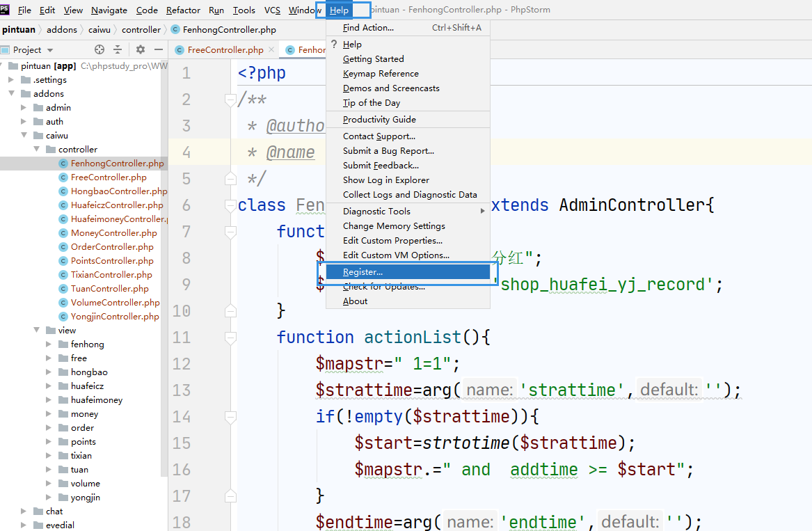Image resolution: width=812 pixels, height=531 pixels.
Task: Hide the Project panel with minus icon
Action: (159, 49)
